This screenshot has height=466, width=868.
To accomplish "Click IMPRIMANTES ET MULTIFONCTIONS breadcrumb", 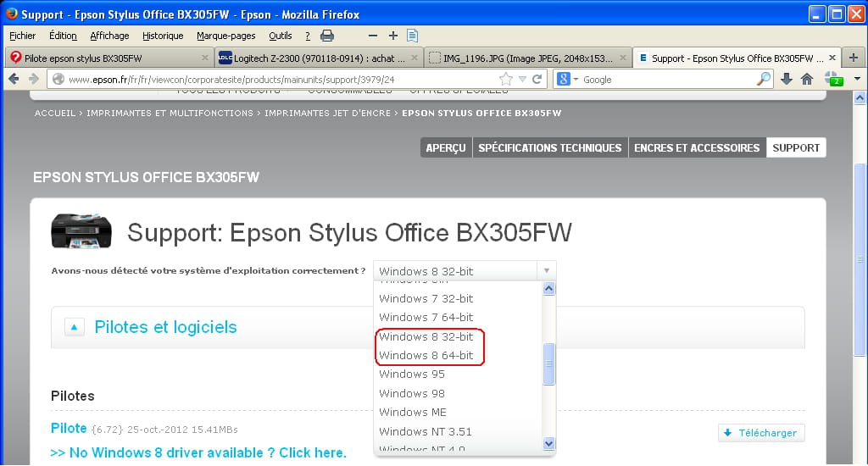I will [170, 113].
